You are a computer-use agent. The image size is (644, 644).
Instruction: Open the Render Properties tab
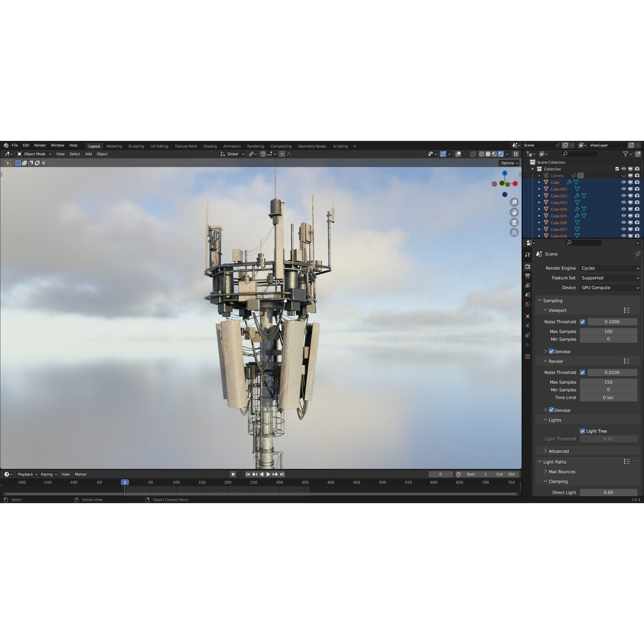528,267
